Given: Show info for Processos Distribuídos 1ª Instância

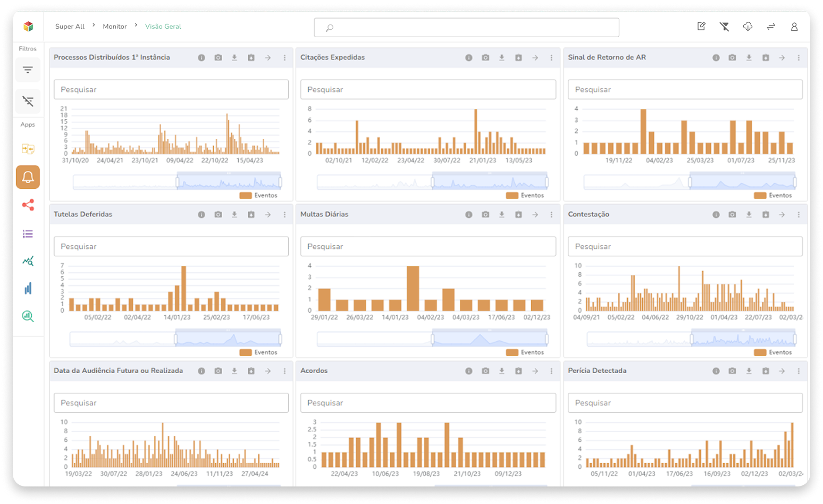Looking at the screenshot, I should (x=201, y=57).
